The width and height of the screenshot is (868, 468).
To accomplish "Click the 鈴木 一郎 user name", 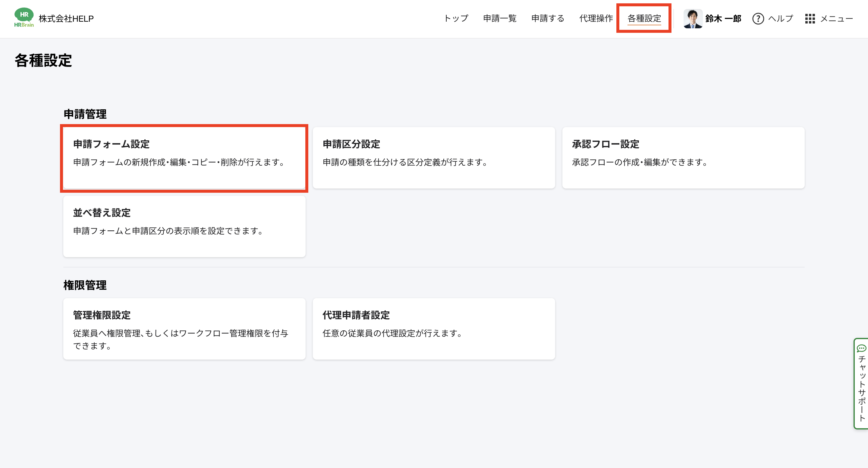I will tap(723, 18).
